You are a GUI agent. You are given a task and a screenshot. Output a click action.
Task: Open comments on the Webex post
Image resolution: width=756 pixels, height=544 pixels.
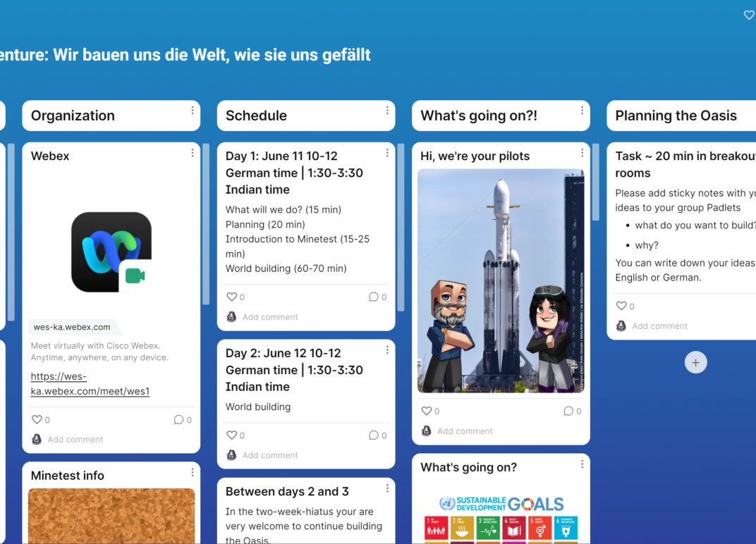[179, 419]
